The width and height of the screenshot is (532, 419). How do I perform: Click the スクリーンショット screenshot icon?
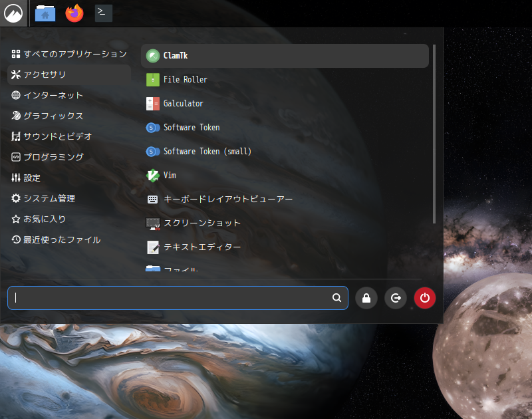(x=153, y=223)
